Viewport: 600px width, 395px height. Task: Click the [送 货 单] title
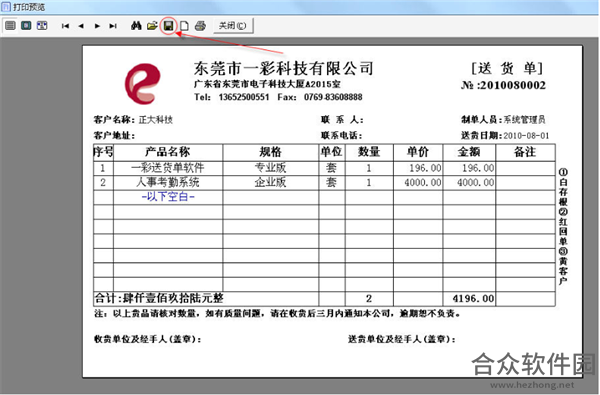point(507,69)
